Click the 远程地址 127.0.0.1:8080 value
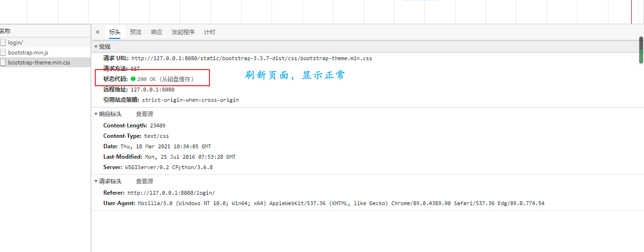Viewport: 644px width, 252px height. [x=153, y=90]
